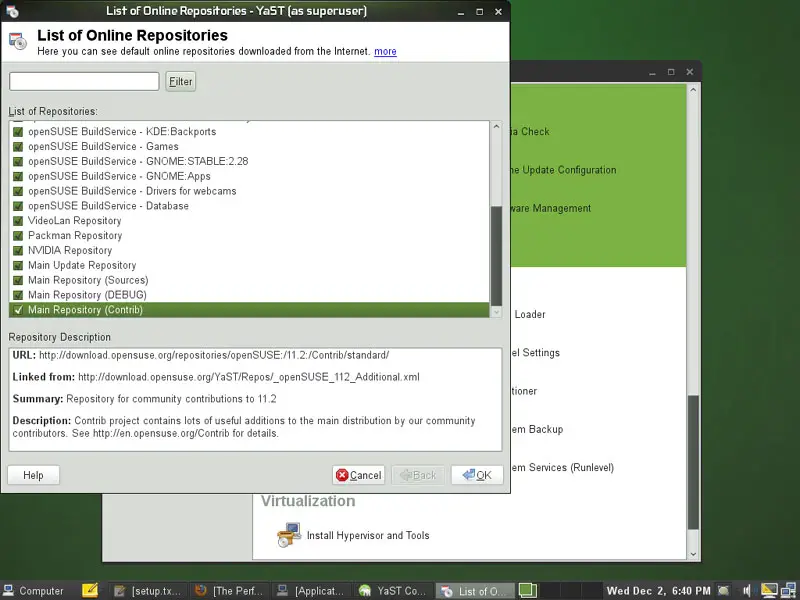Select the 'Main Repository (DEBUG)' list row
This screenshot has height=600, width=800.
pyautogui.click(x=249, y=295)
